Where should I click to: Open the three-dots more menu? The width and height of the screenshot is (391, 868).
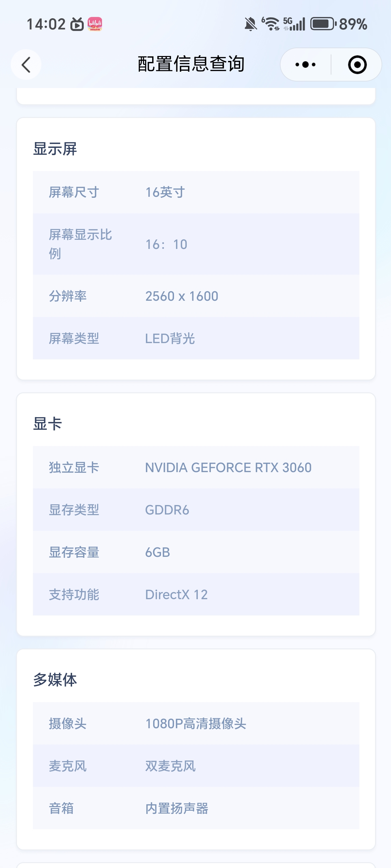(305, 65)
